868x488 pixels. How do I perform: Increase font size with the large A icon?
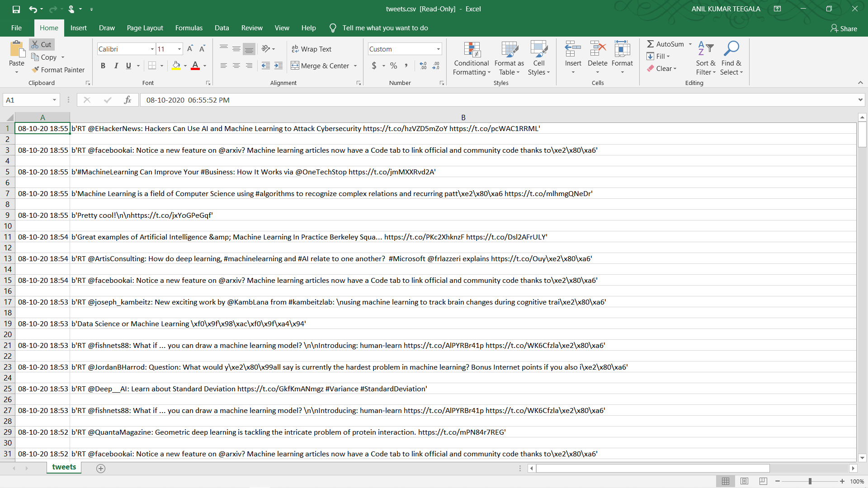pos(190,49)
